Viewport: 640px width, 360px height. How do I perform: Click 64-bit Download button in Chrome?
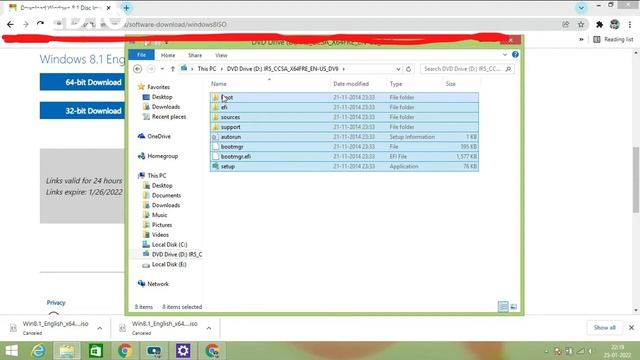point(82,82)
